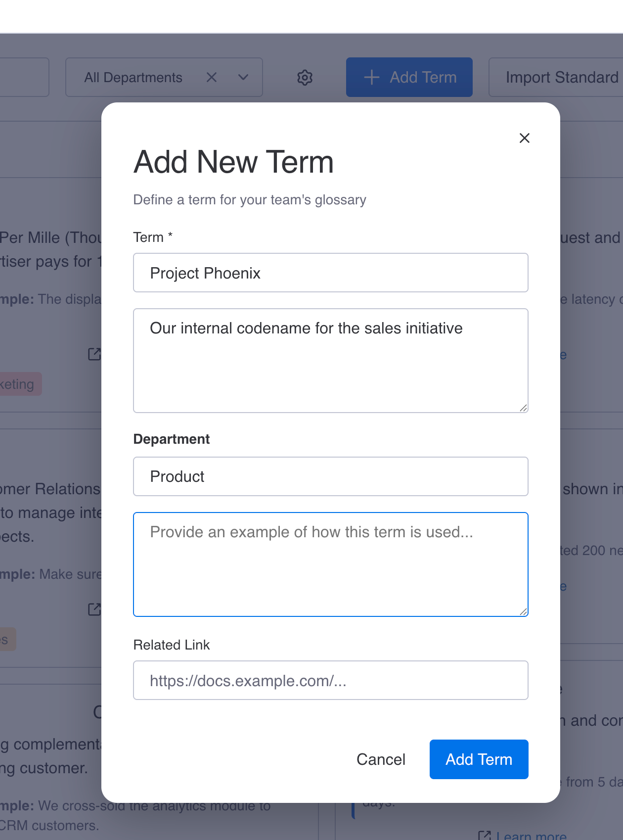Submit the form with Add Term
This screenshot has height=840, width=623.
tap(479, 759)
